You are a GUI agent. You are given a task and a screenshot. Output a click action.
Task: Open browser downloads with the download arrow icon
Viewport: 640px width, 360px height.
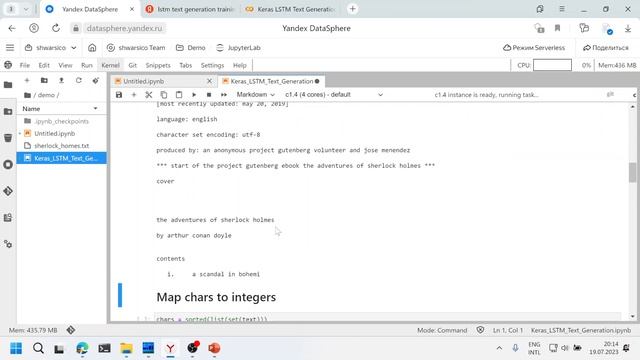click(628, 28)
